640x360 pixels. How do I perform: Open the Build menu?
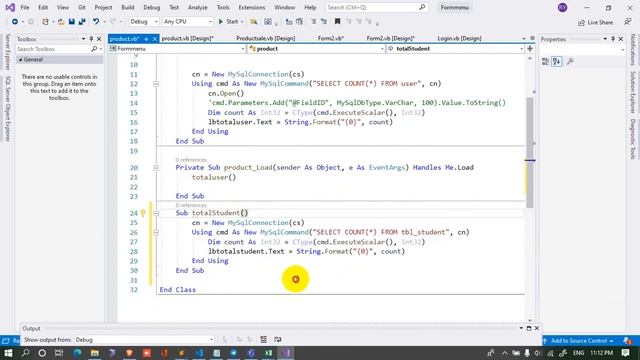[x=128, y=7]
